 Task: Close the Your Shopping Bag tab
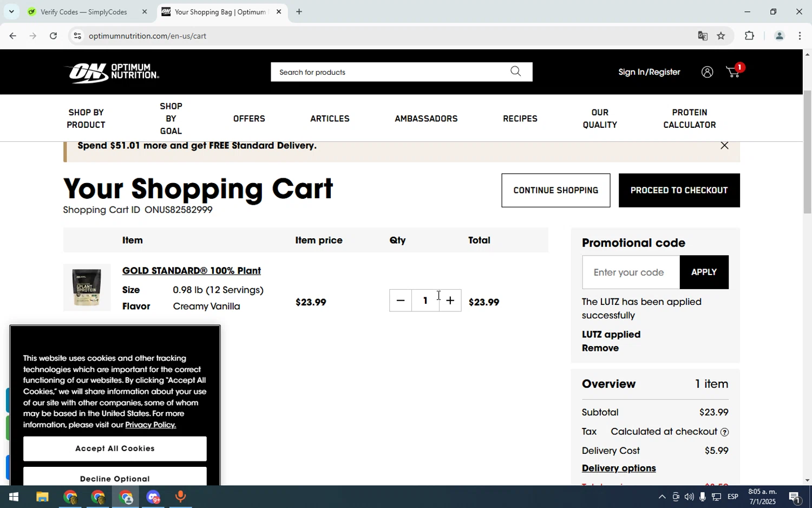(279, 11)
